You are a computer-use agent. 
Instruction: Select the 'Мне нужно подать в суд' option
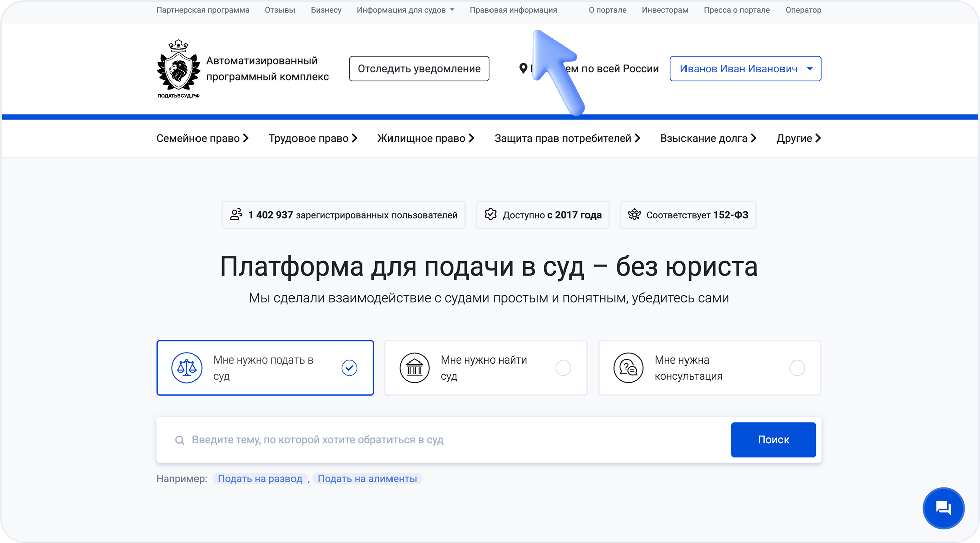tap(265, 368)
